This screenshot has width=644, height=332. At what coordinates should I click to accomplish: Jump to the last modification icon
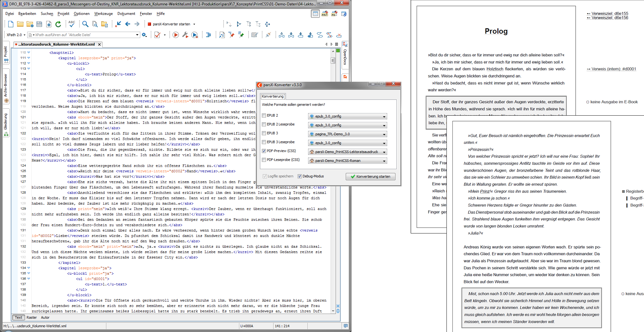click(118, 24)
